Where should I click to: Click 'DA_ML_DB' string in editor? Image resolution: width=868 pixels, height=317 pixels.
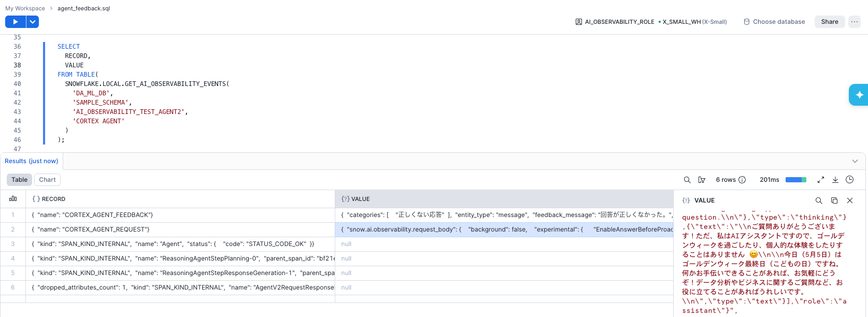[93, 93]
